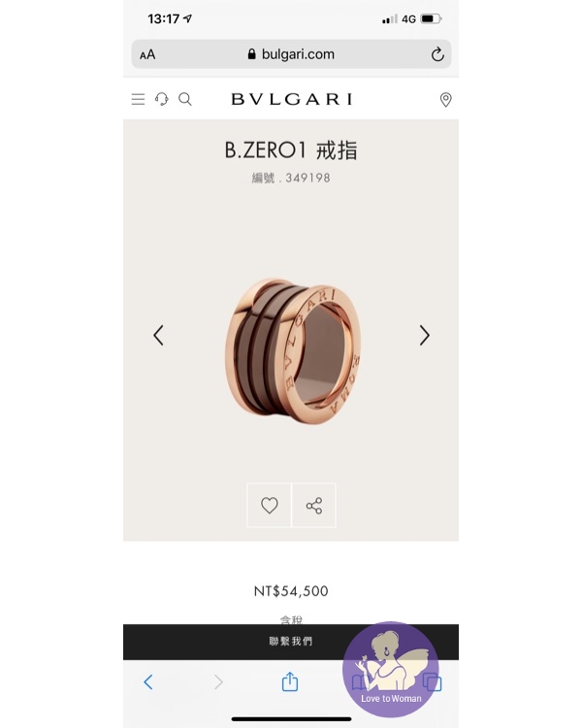
Task: Tap the bulgari.com address bar
Action: (291, 54)
